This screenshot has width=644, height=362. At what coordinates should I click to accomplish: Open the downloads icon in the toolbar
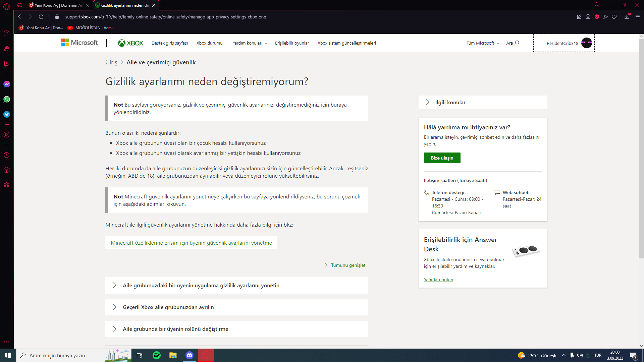627,17
